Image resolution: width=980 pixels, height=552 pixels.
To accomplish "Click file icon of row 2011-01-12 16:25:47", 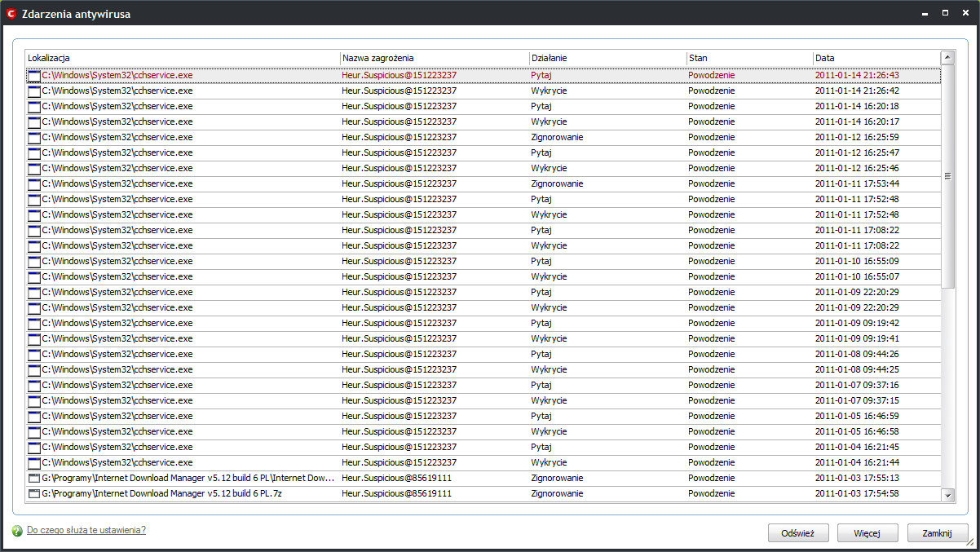I will (x=34, y=152).
